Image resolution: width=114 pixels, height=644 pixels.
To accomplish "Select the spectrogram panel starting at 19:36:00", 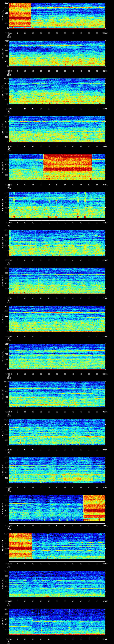I will pyautogui.click(x=57, y=281).
